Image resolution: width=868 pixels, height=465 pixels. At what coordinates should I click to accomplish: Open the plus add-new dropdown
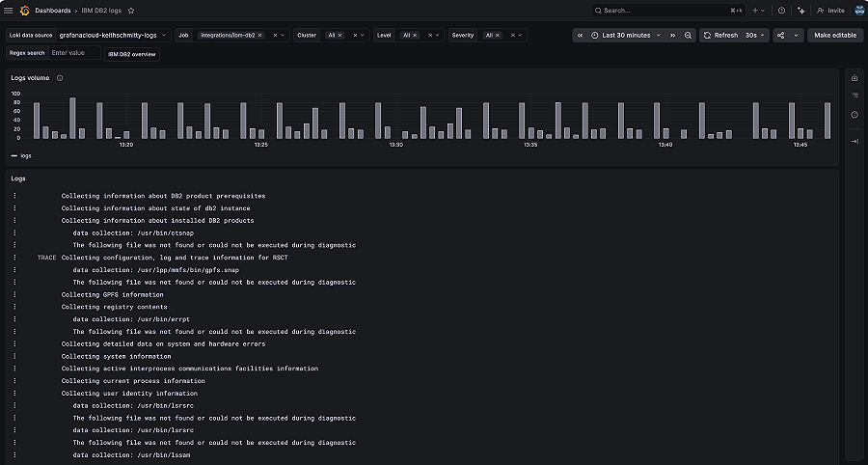pos(758,11)
